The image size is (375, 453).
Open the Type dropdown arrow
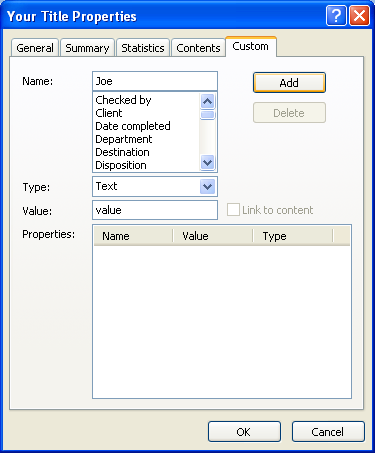[x=207, y=186]
